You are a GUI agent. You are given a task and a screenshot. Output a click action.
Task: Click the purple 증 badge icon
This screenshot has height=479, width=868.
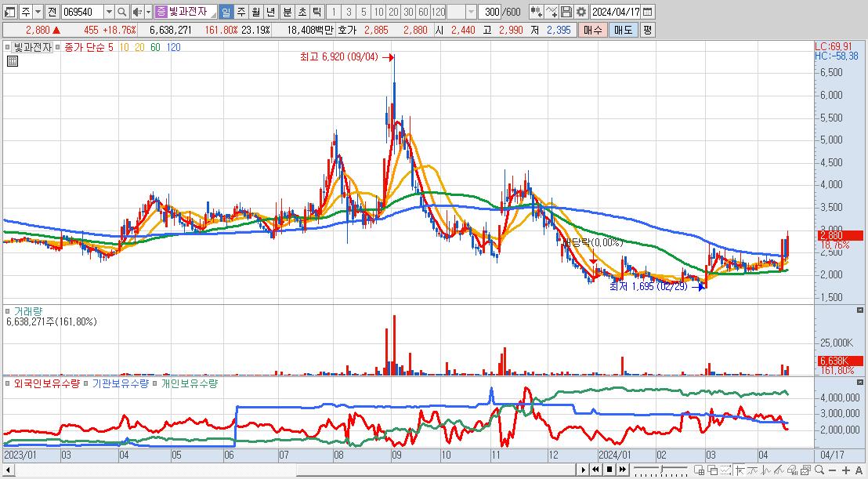tap(161, 12)
